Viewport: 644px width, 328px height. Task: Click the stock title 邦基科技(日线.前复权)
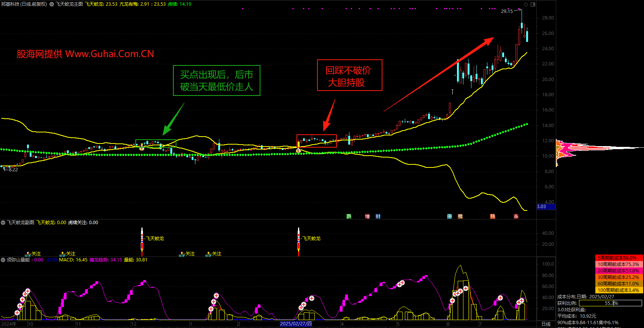(x=24, y=4)
